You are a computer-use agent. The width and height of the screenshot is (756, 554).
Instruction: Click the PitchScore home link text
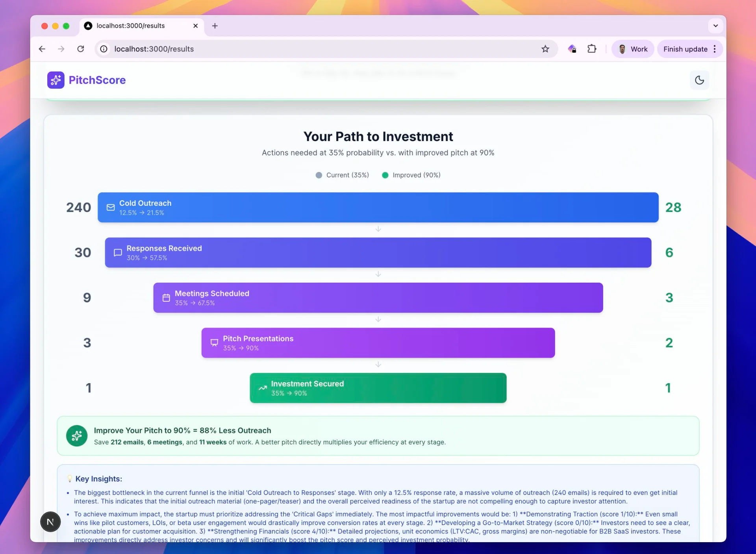coord(97,80)
